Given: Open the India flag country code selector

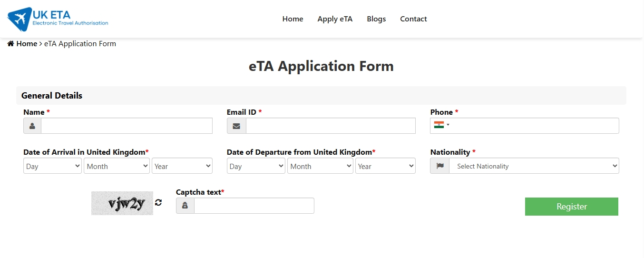Looking at the screenshot, I should point(441,125).
